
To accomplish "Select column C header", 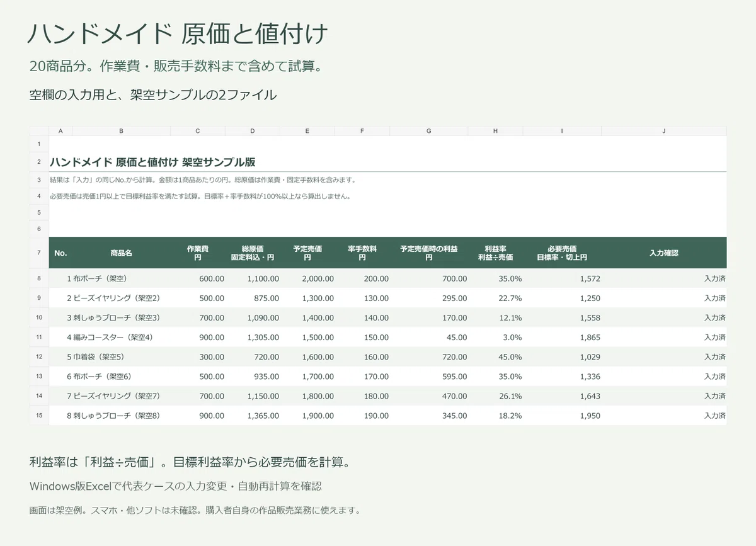I will [x=197, y=131].
